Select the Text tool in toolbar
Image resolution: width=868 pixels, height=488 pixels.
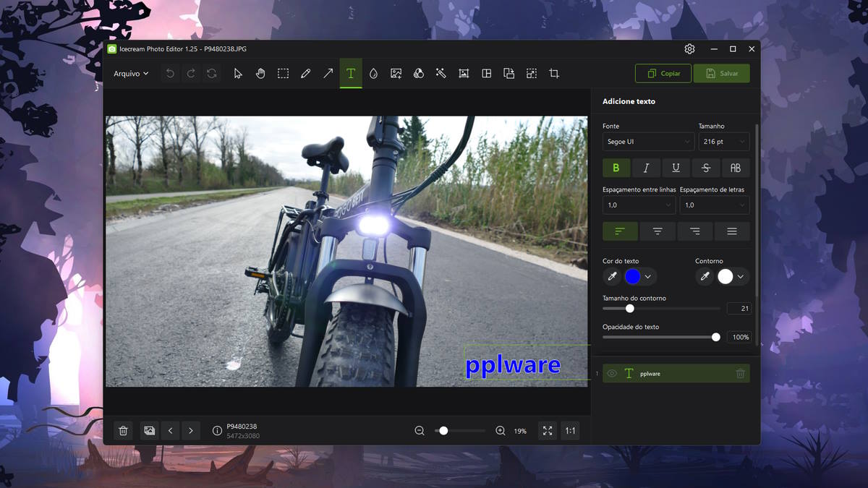tap(351, 74)
